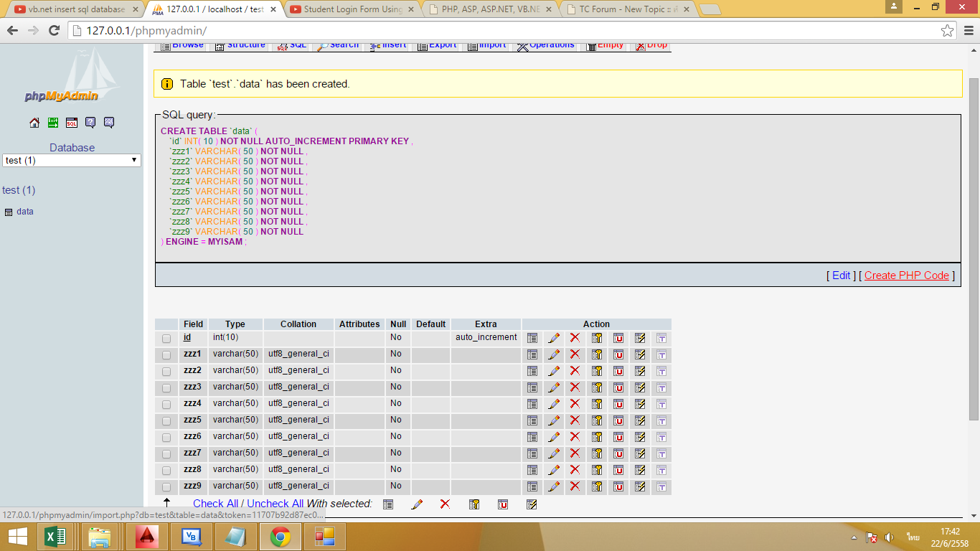Image resolution: width=980 pixels, height=551 pixels.
Task: Browse distinct values of field zzz9
Action: [532, 486]
